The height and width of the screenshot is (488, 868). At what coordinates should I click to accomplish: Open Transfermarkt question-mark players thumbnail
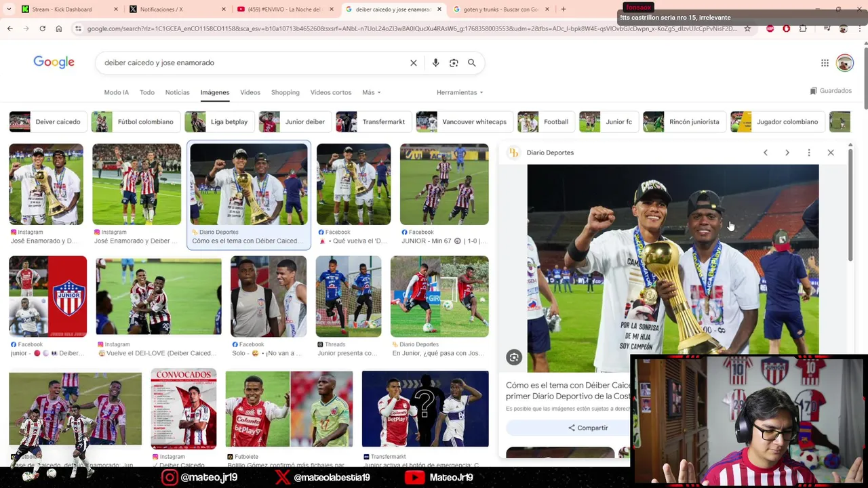point(425,409)
